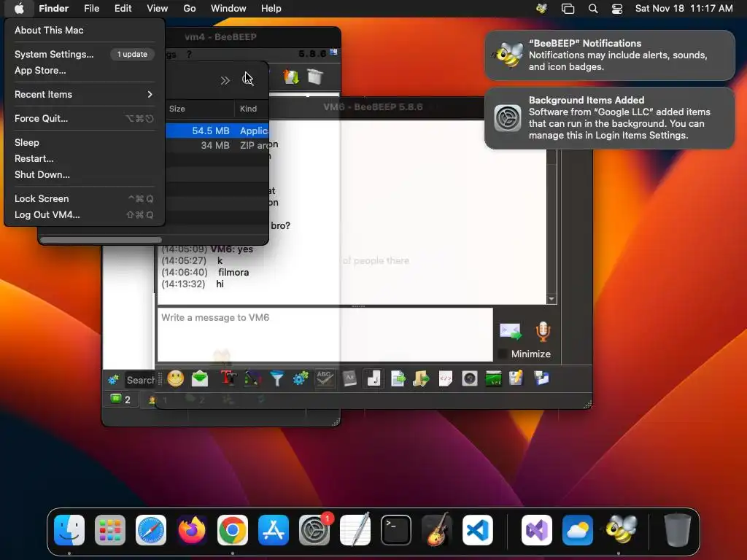747x560 pixels.
Task: Open Finder from the Dock
Action: (69, 529)
